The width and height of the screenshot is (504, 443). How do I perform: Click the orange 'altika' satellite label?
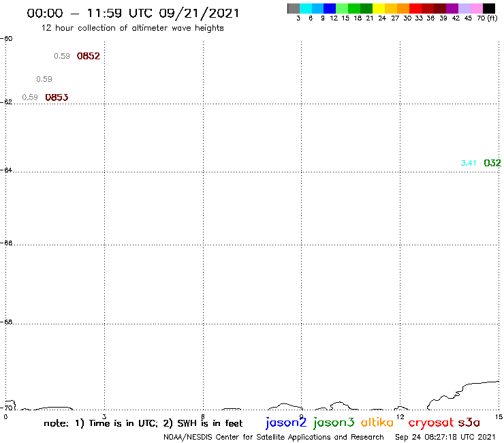[377, 422]
